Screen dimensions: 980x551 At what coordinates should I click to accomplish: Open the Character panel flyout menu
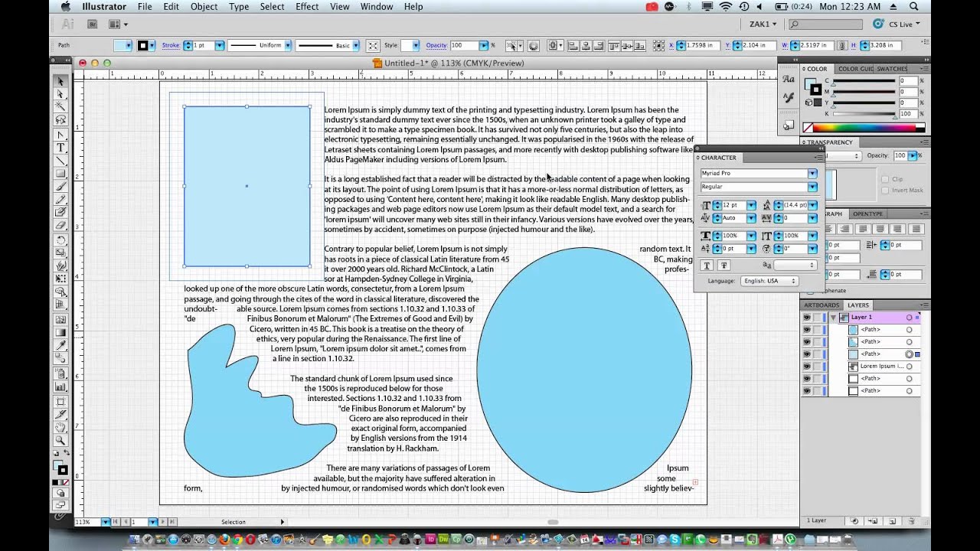(x=818, y=158)
